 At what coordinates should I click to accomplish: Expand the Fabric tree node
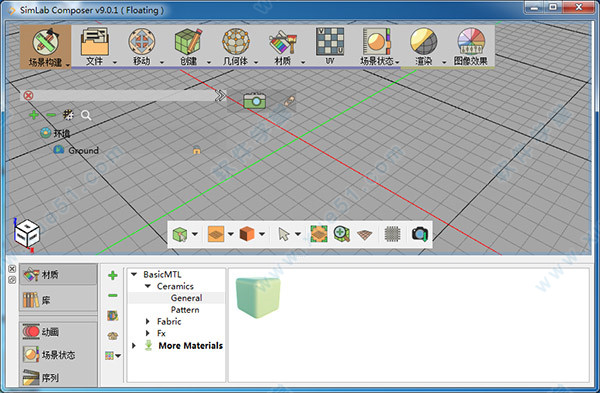point(148,321)
